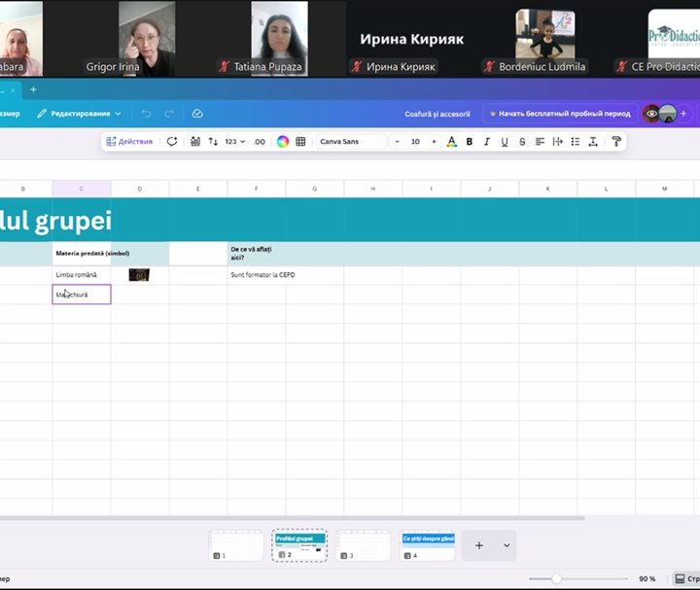Viewport: 700px width, 590px height.
Task: Click the undo arrow
Action: 146,114
